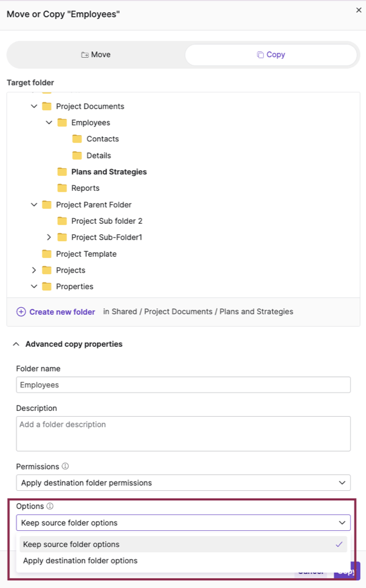Collapse the Project Documents folder tree

pos(34,107)
